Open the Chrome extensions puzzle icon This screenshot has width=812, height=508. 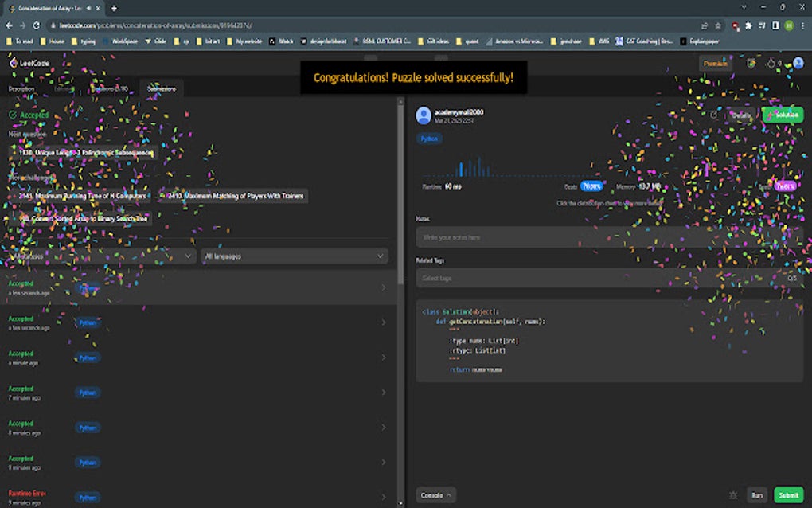(748, 25)
